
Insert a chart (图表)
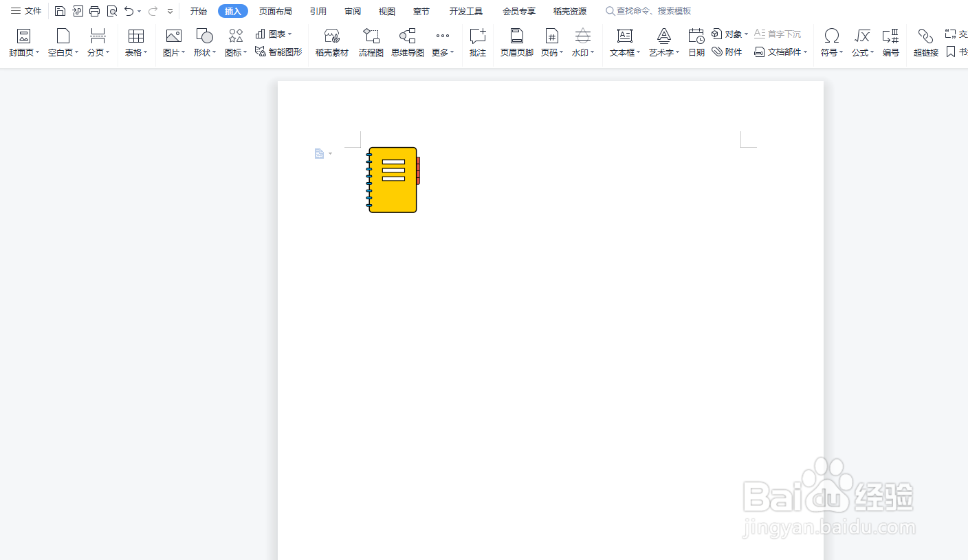[274, 34]
